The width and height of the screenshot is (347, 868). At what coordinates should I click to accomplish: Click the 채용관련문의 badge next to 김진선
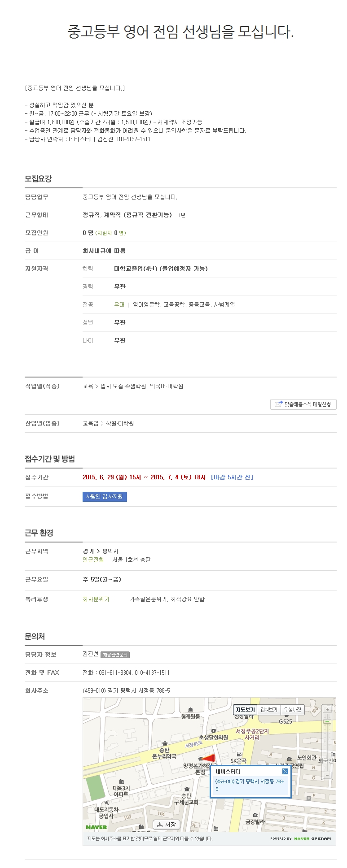115,655
